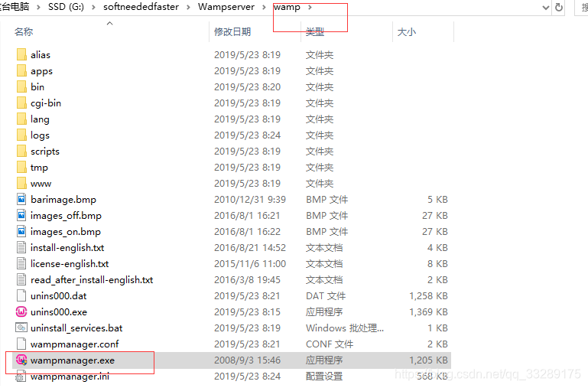Select the file name uninstall_services.bat
Viewport: 588px width, 388px height.
76,328
